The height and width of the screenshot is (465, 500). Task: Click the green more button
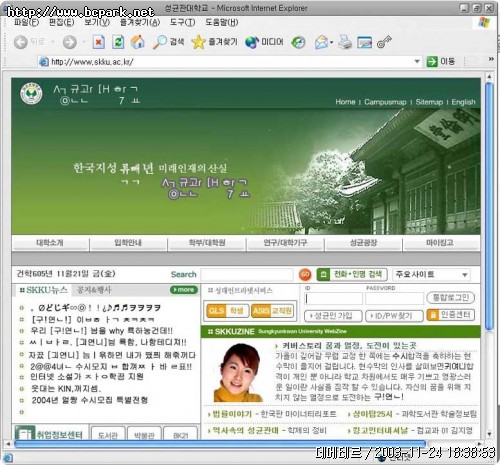(184, 290)
